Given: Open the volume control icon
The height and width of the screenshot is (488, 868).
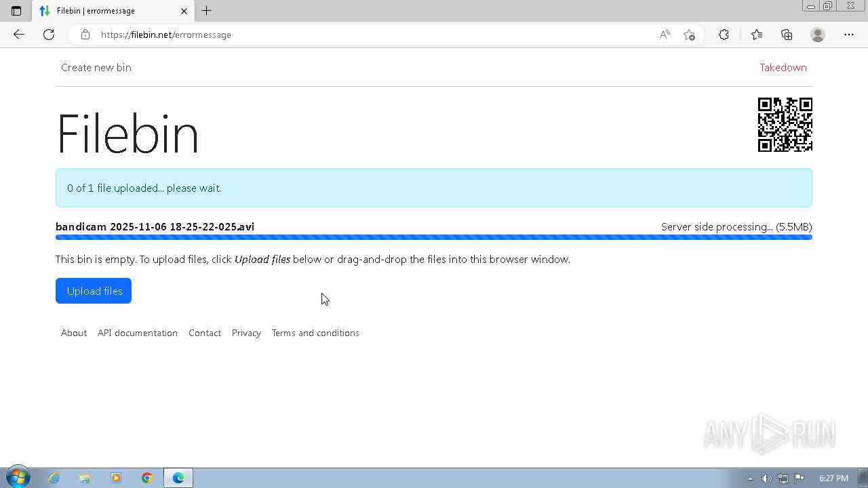Looking at the screenshot, I should coord(766,479).
